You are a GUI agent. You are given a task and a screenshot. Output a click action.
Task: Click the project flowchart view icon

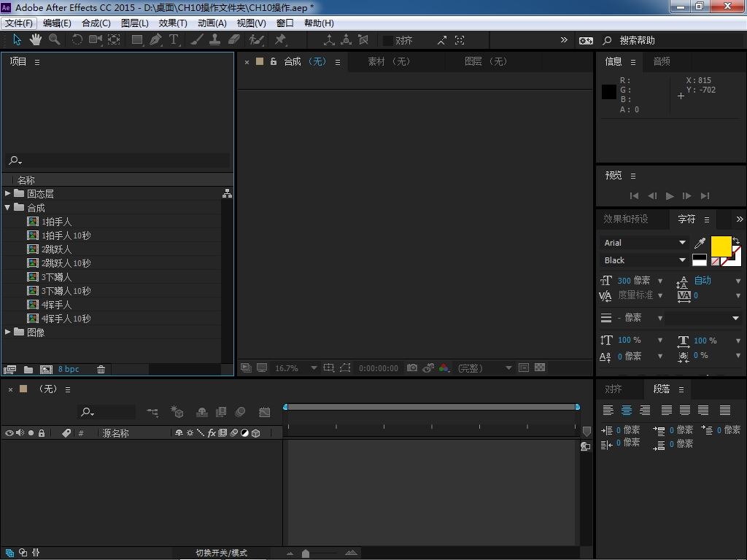point(228,193)
